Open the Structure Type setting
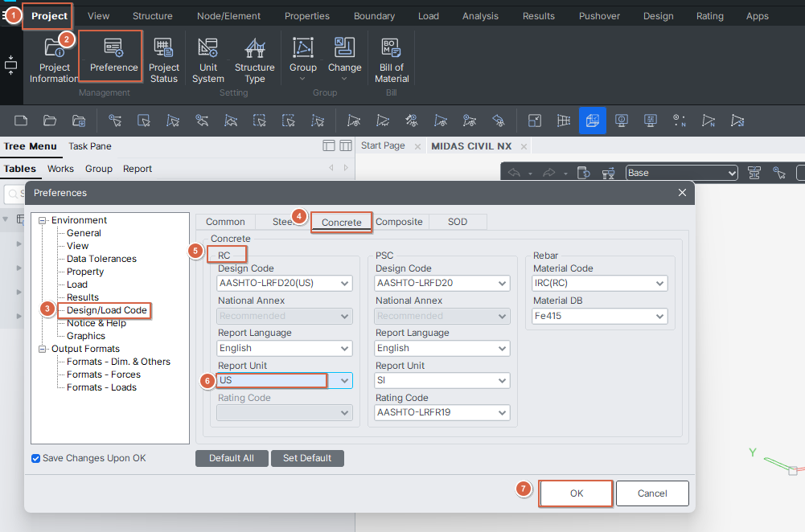The width and height of the screenshot is (805, 532). 255,60
